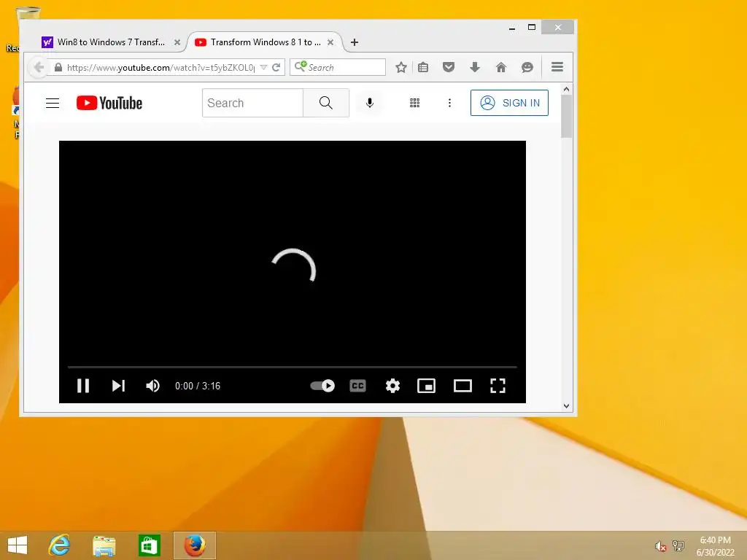Launch Internet Explorer from taskbar
The image size is (747, 560).
[59, 545]
